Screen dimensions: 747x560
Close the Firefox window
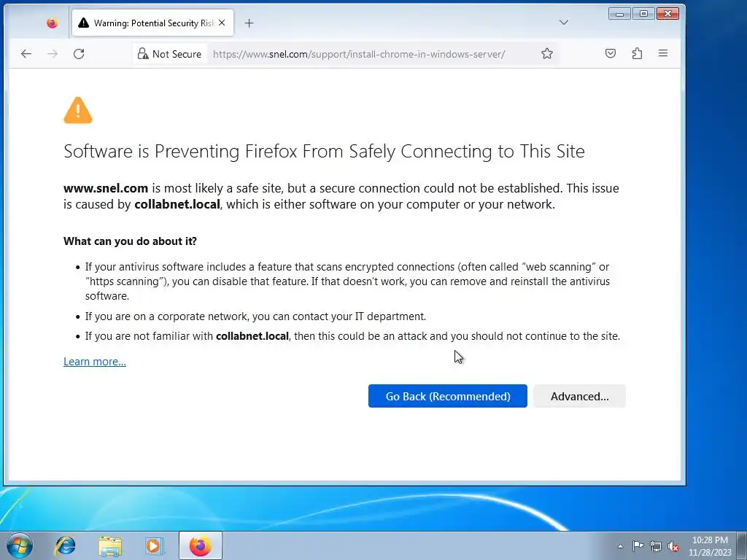668,14
